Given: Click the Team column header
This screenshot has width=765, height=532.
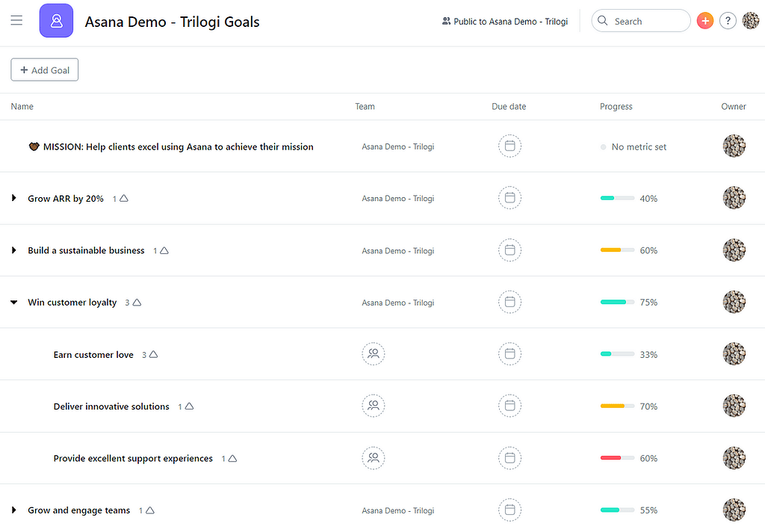Looking at the screenshot, I should [x=365, y=106].
